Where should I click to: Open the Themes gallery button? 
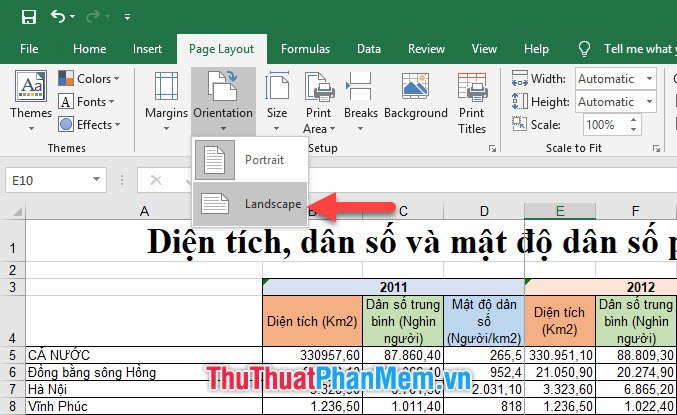click(31, 101)
